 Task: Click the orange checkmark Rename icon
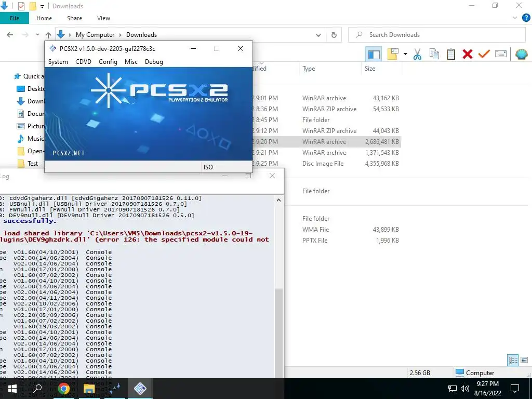pyautogui.click(x=484, y=54)
